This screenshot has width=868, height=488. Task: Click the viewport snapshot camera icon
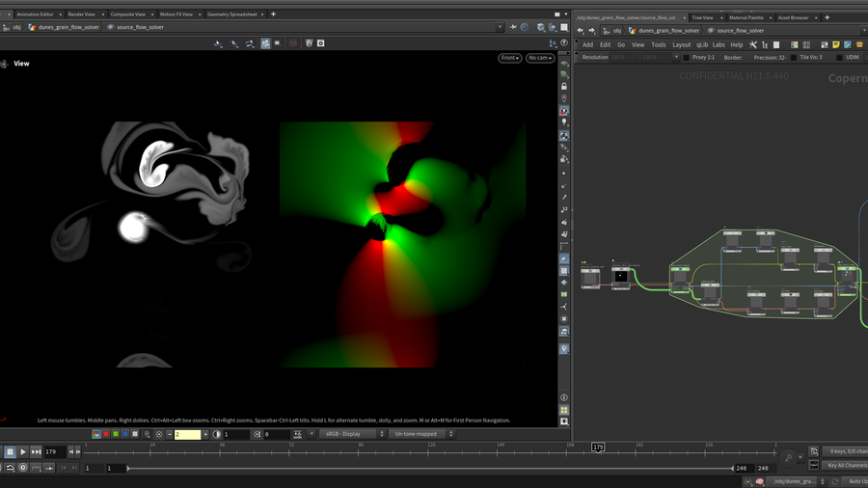coord(321,43)
